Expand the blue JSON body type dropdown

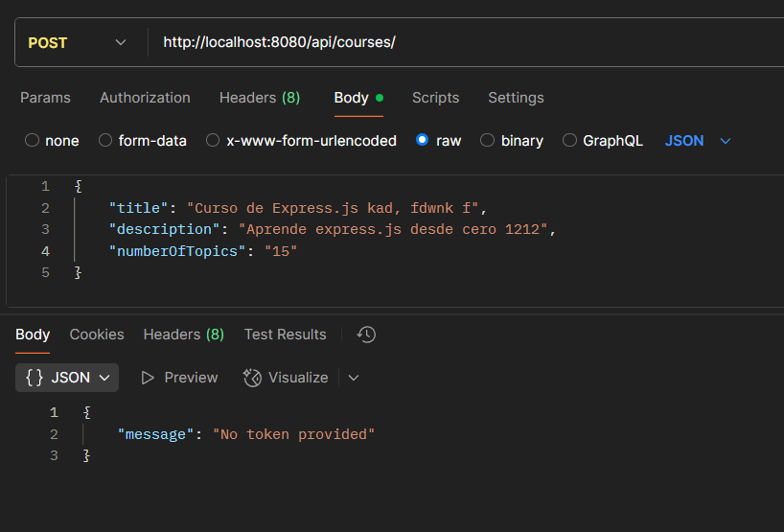tap(698, 141)
